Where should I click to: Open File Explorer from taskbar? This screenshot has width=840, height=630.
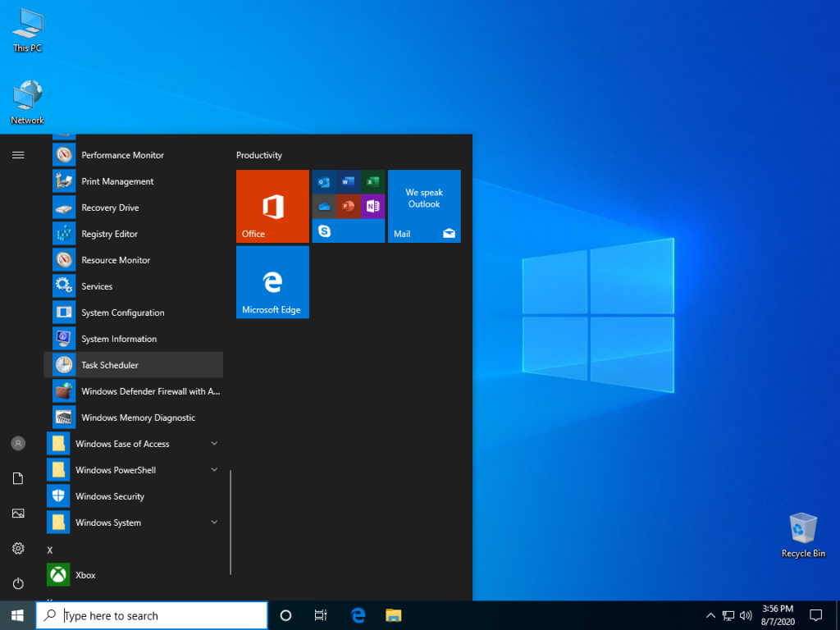393,615
